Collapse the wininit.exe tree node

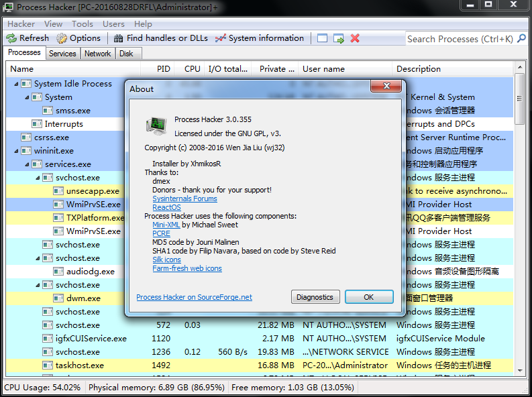16,151
